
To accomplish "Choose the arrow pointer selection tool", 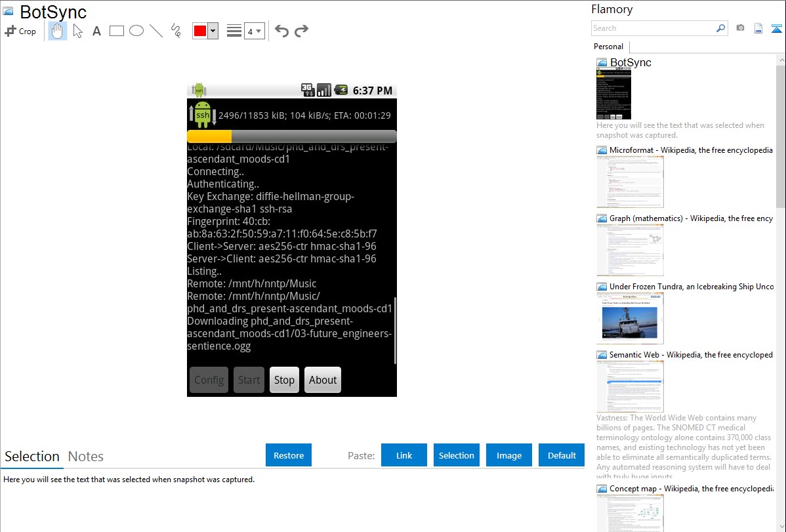I will tap(77, 31).
